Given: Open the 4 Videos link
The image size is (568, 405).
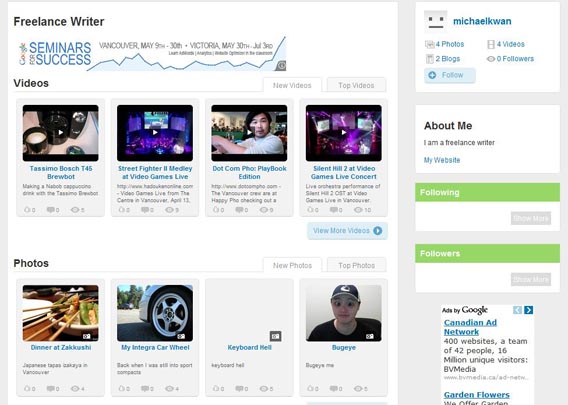Looking at the screenshot, I should 510,44.
